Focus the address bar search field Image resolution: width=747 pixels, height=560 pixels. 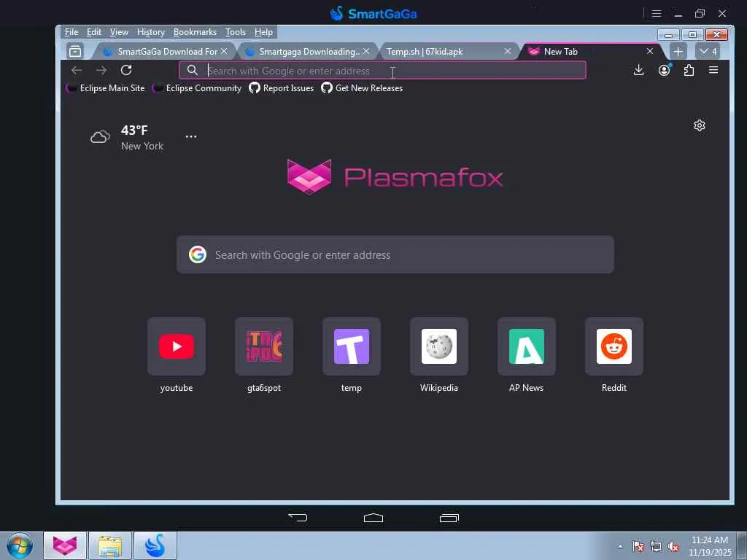point(382,71)
